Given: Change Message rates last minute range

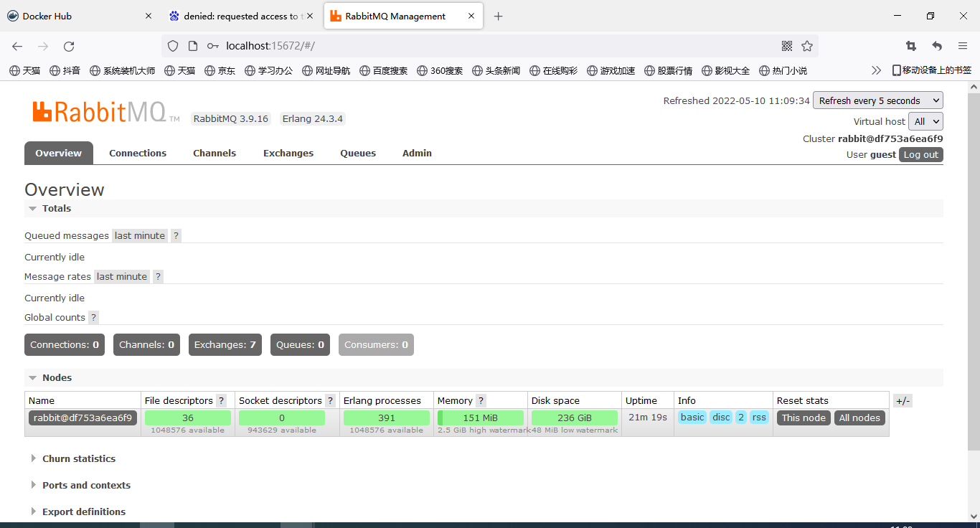Looking at the screenshot, I should point(122,276).
